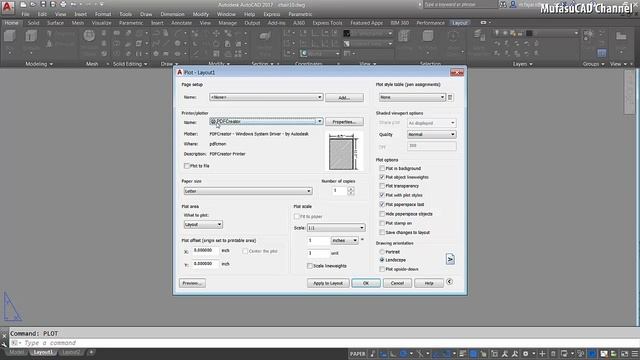The image size is (640, 360).
Task: Select the Smooth Object tool in Mesh panel
Action: pos(89,36)
